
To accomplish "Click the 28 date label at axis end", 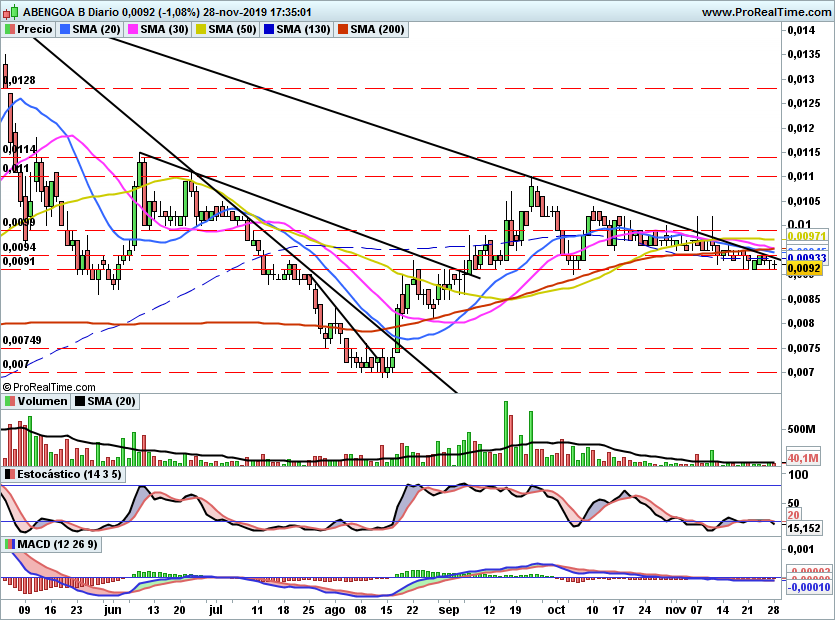I will 774,610.
